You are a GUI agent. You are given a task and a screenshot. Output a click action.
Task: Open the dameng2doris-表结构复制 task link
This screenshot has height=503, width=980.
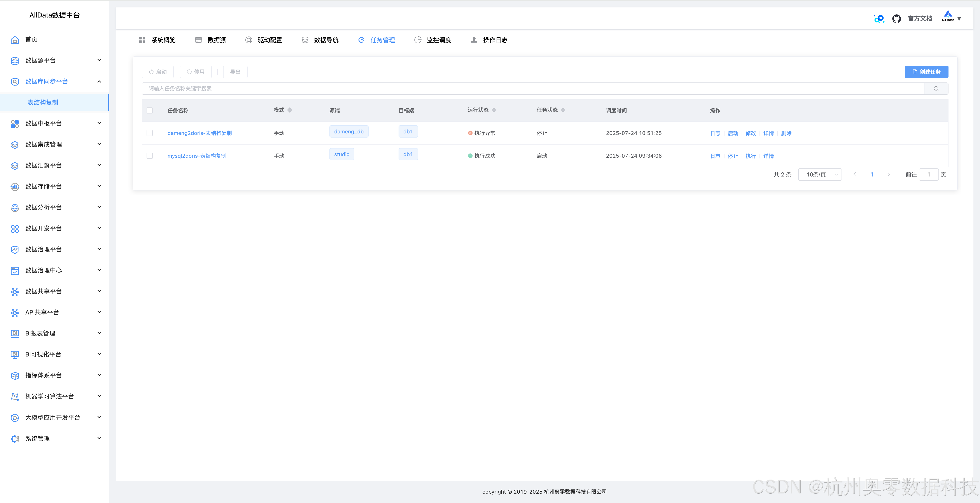pyautogui.click(x=199, y=133)
